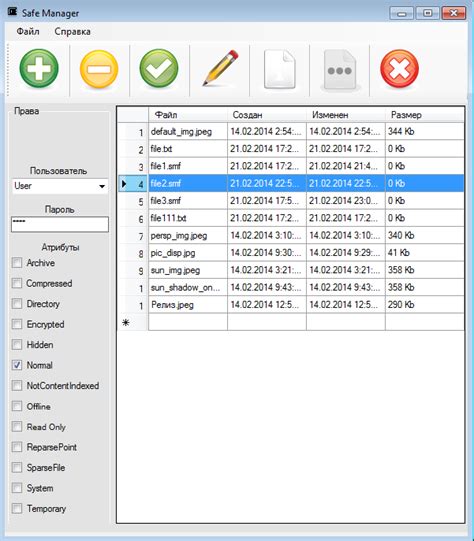
Task: Select the pic_disp.jpg file cell
Action: tap(188, 253)
